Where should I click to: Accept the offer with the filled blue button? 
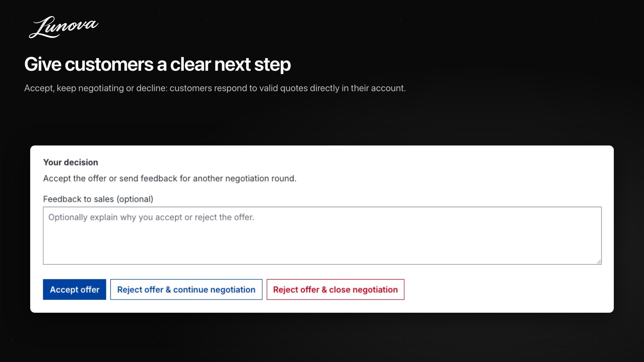tap(74, 289)
